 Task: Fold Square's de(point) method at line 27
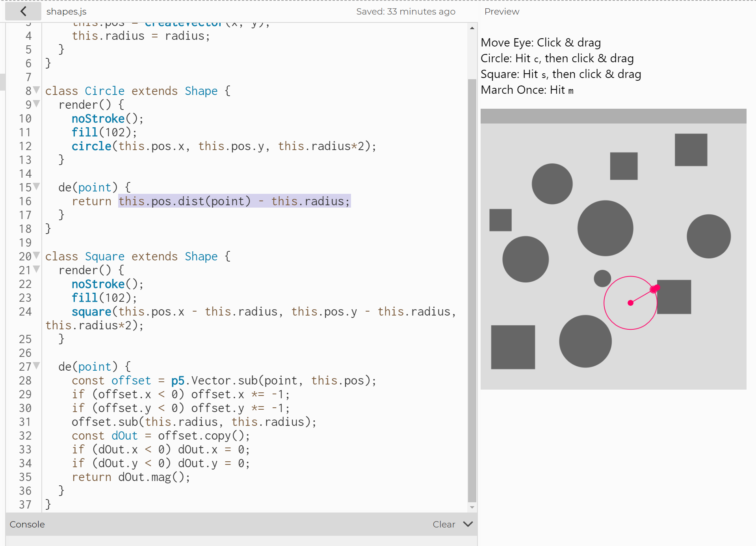(x=37, y=366)
